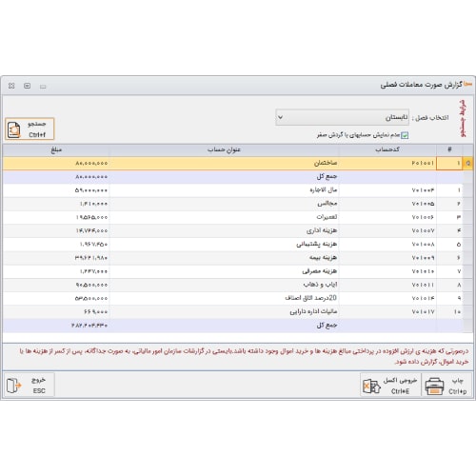Viewport: 476px width, 476px height.
Task: Click row number cell of مالیات اداره دارایی row
Action: (x=449, y=311)
